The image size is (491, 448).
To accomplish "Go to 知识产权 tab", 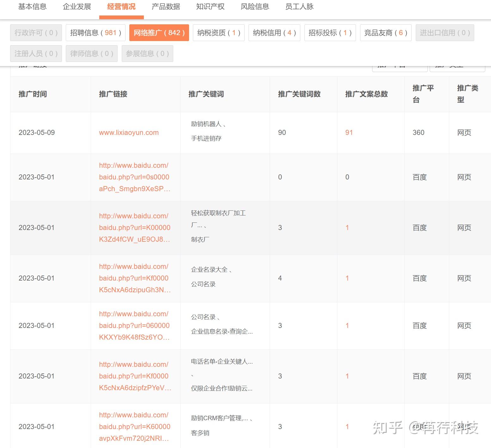I will pos(211,6).
